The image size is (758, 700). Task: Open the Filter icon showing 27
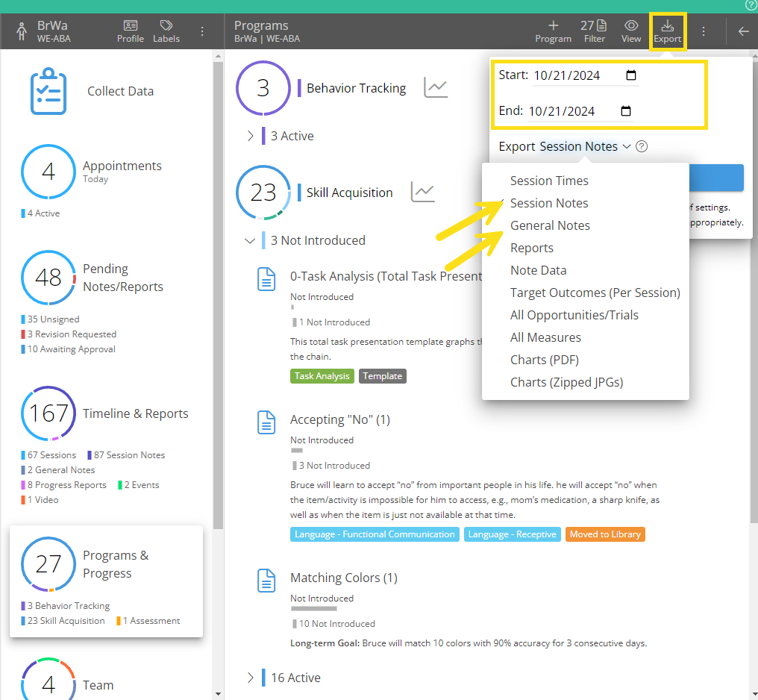click(x=594, y=26)
